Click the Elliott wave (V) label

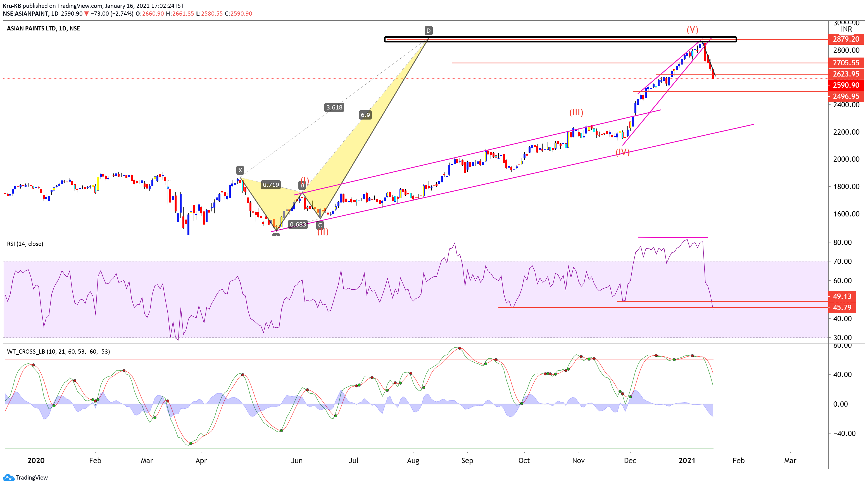pos(693,30)
